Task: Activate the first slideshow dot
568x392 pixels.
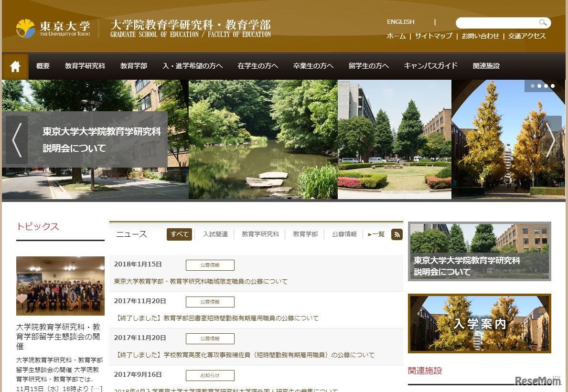Action: tap(532, 86)
